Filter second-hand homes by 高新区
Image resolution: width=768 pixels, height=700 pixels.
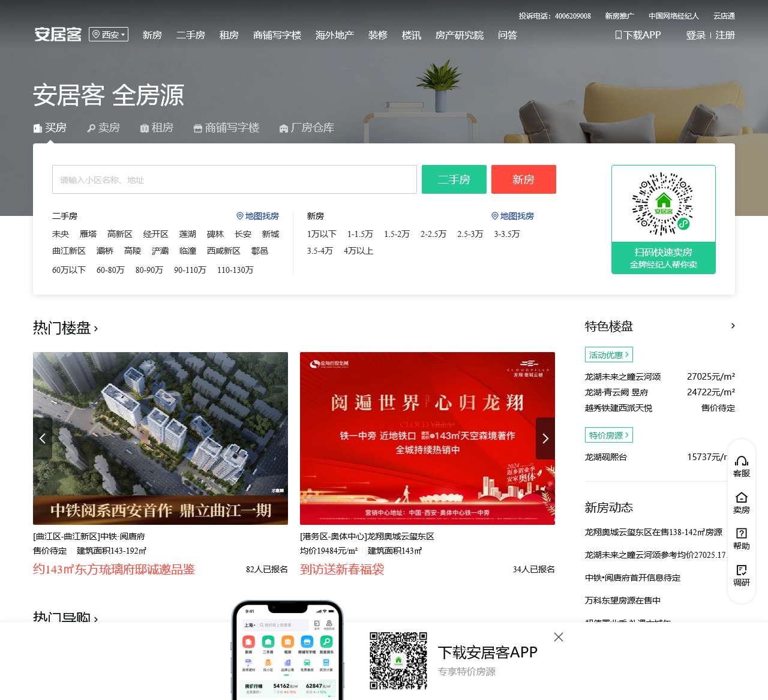point(120,234)
